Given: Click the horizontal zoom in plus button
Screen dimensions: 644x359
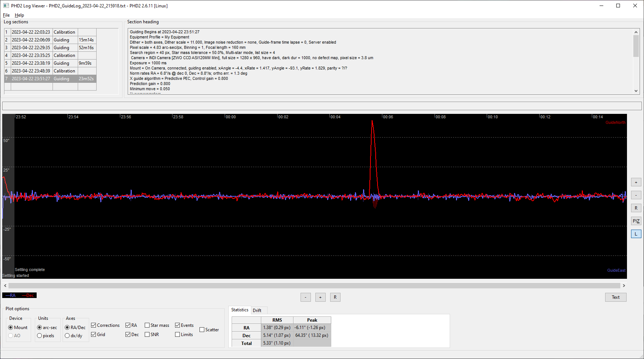Looking at the screenshot, I should coord(320,297).
